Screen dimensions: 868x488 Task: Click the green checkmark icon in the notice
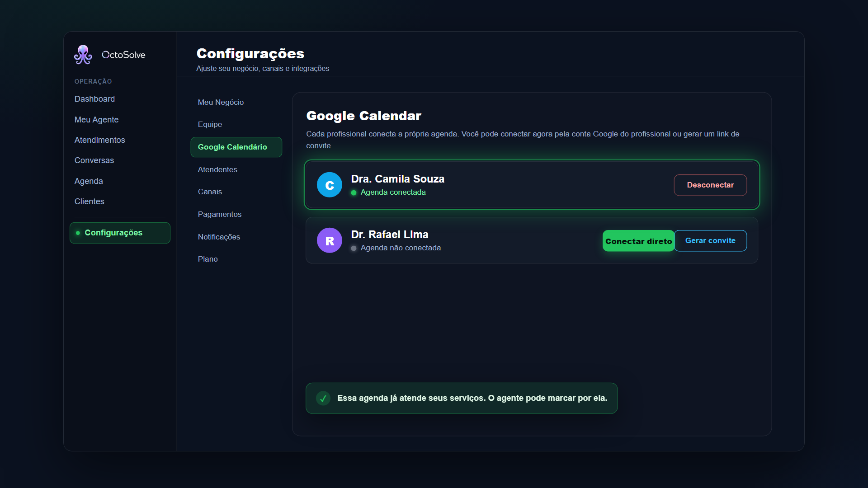point(323,398)
